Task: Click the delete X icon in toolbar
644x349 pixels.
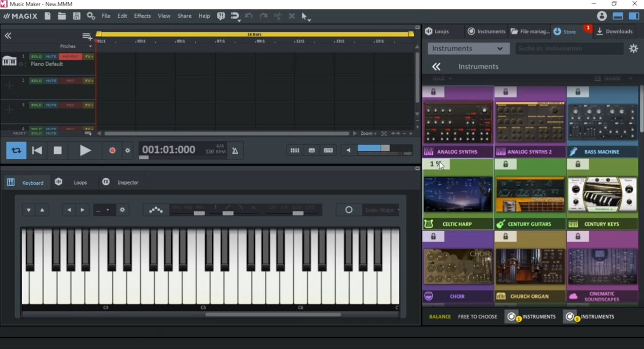Action: pyautogui.click(x=292, y=16)
